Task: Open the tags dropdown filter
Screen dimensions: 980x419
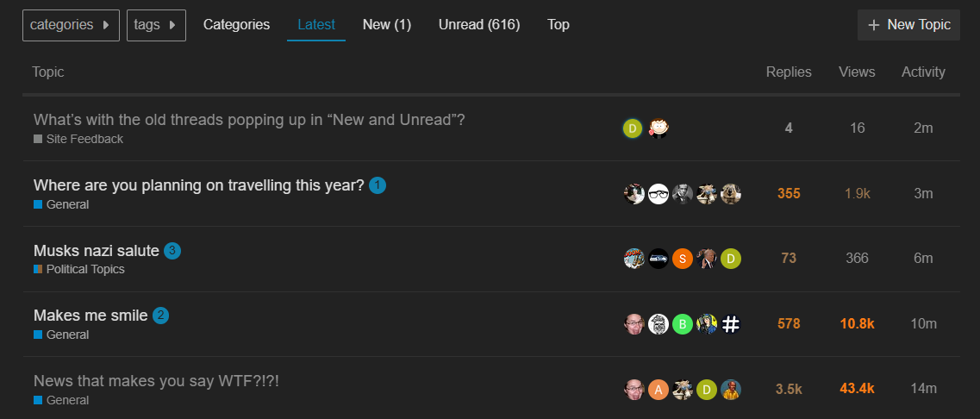Action: (x=156, y=25)
